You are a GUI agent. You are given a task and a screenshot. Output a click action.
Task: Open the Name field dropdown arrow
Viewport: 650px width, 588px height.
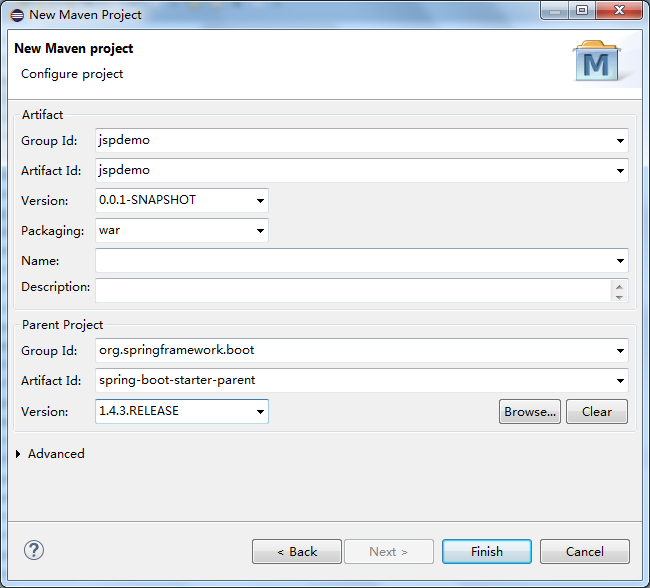point(620,260)
